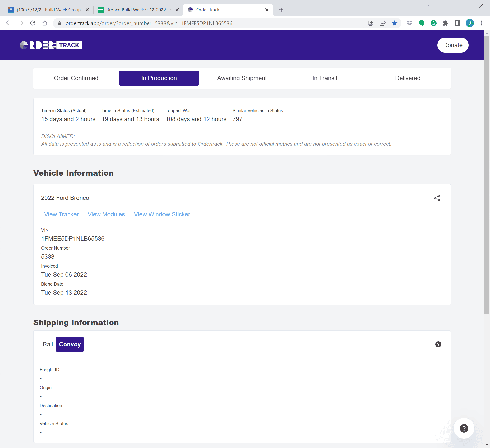Click the Grammarly extension icon
Screen dimensions: 490x448
[433, 23]
